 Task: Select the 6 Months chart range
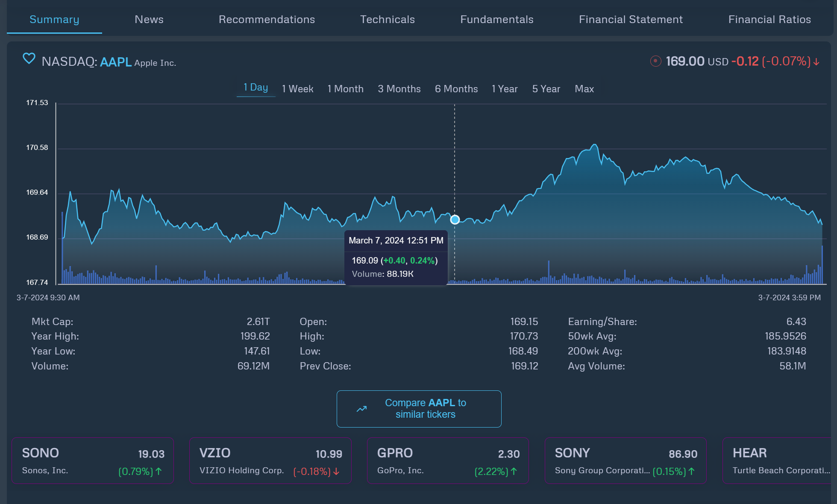click(x=456, y=89)
